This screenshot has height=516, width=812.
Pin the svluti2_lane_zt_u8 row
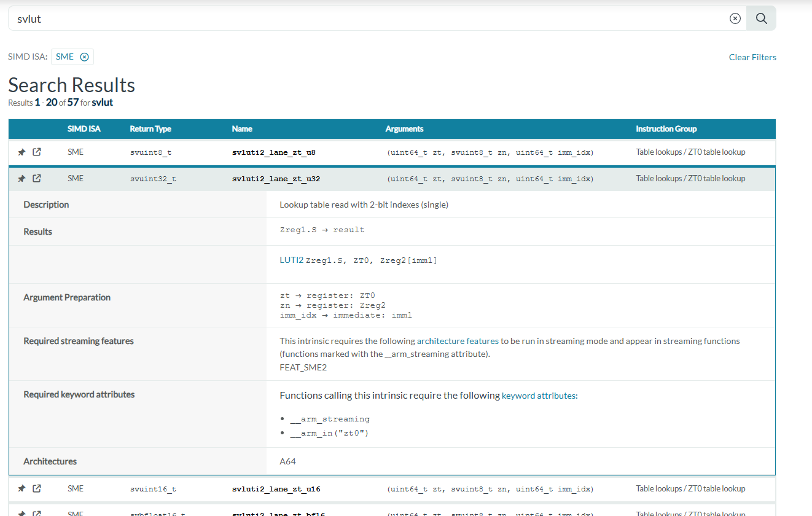[21, 152]
